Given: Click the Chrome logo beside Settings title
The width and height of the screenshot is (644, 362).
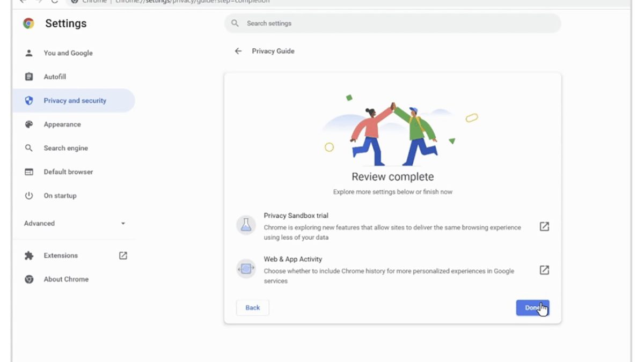Looking at the screenshot, I should point(28,24).
